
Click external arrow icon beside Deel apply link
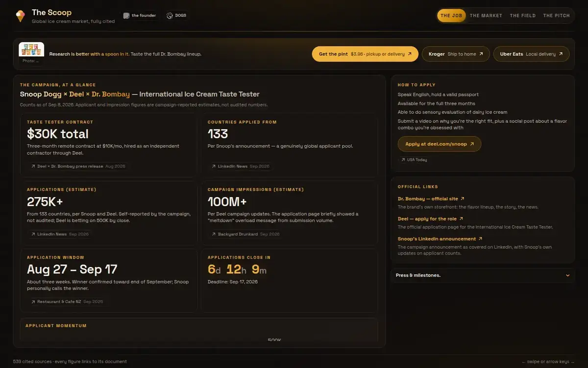[x=461, y=219]
